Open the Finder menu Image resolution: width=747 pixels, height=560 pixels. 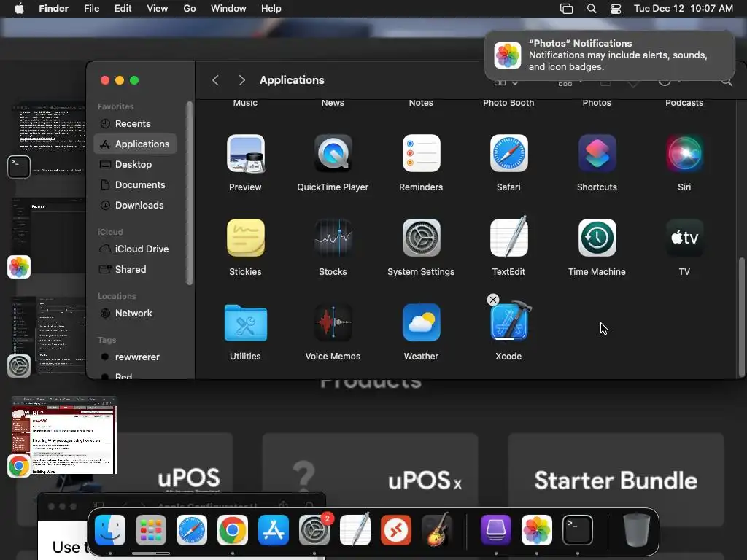(x=54, y=9)
